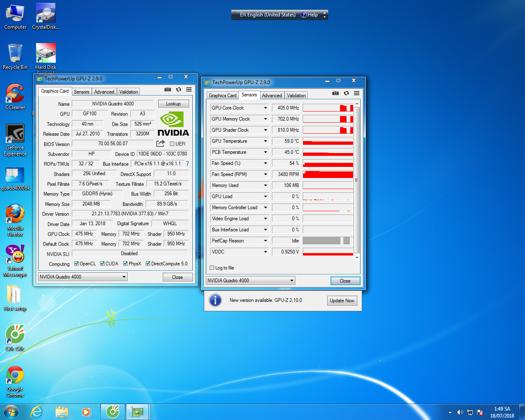
Task: Expand the Memory Used sensor dropdown
Action: pos(265,185)
